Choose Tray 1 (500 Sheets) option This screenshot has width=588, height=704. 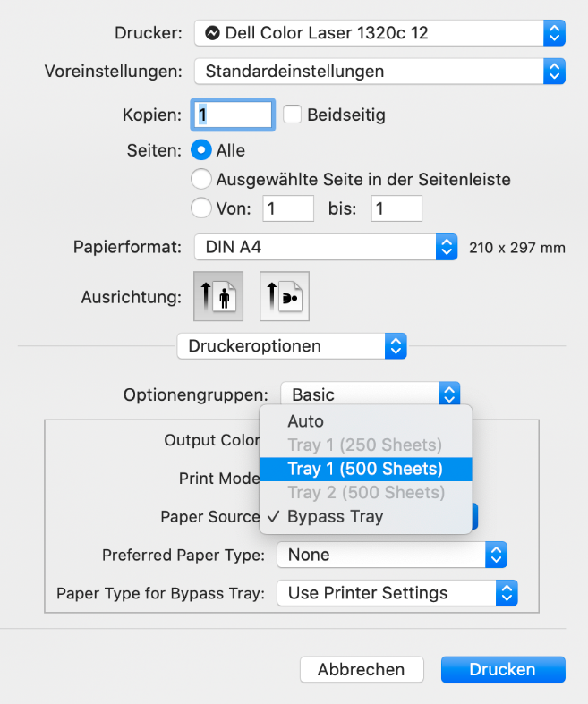(x=366, y=469)
